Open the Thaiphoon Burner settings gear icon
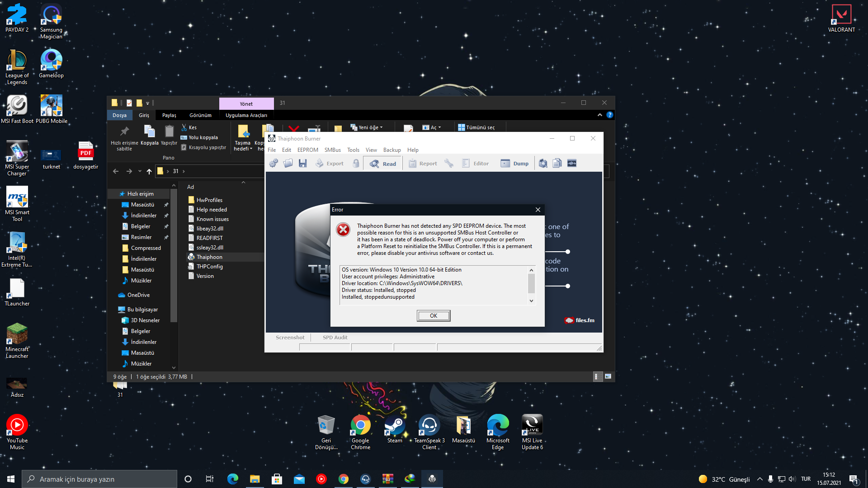This screenshot has width=868, height=488. [274, 164]
